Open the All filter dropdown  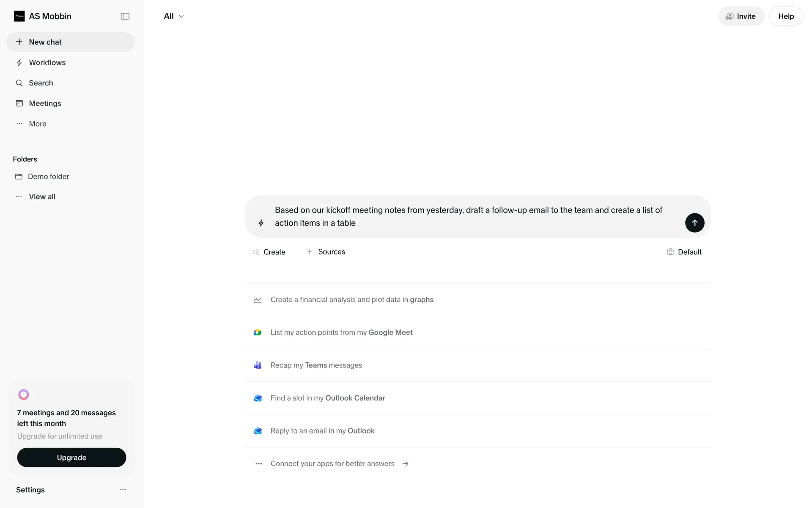(174, 16)
